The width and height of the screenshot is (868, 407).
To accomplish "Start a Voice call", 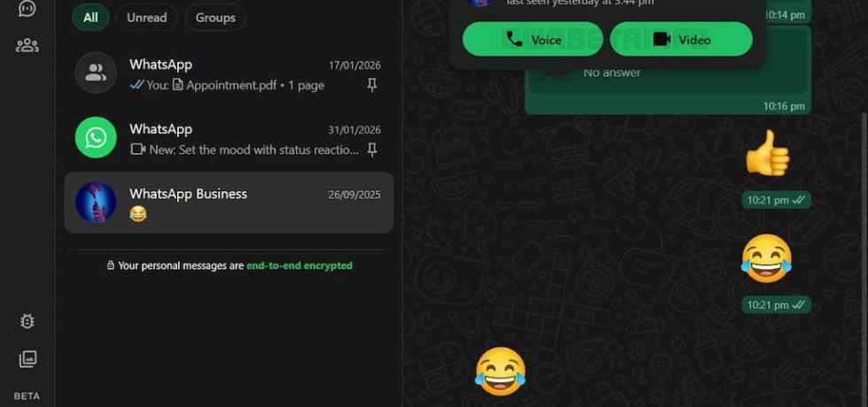I will 532,39.
